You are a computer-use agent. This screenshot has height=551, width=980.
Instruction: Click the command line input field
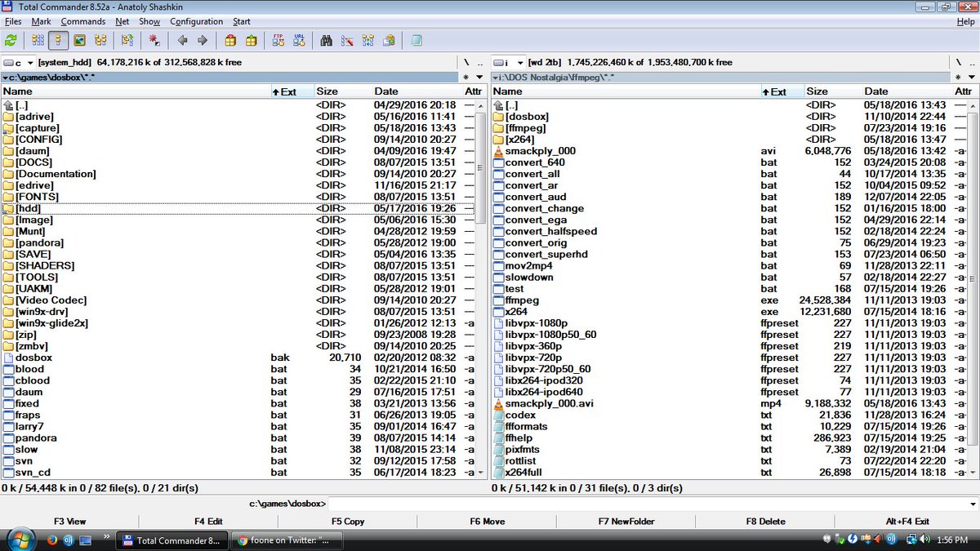[x=648, y=504]
